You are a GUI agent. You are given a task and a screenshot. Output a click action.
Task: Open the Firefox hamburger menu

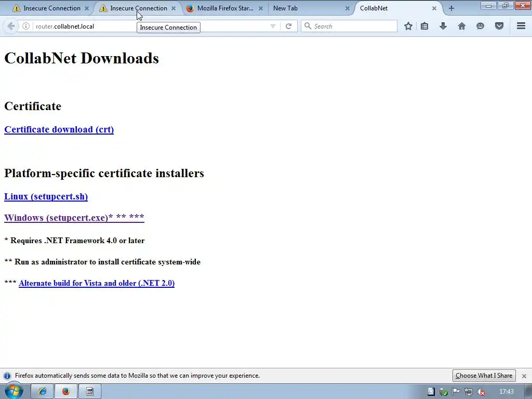(521, 26)
